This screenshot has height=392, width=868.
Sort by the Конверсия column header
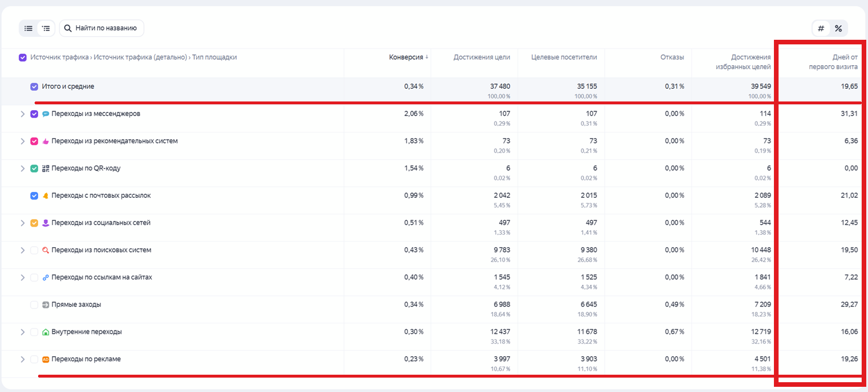click(x=407, y=57)
